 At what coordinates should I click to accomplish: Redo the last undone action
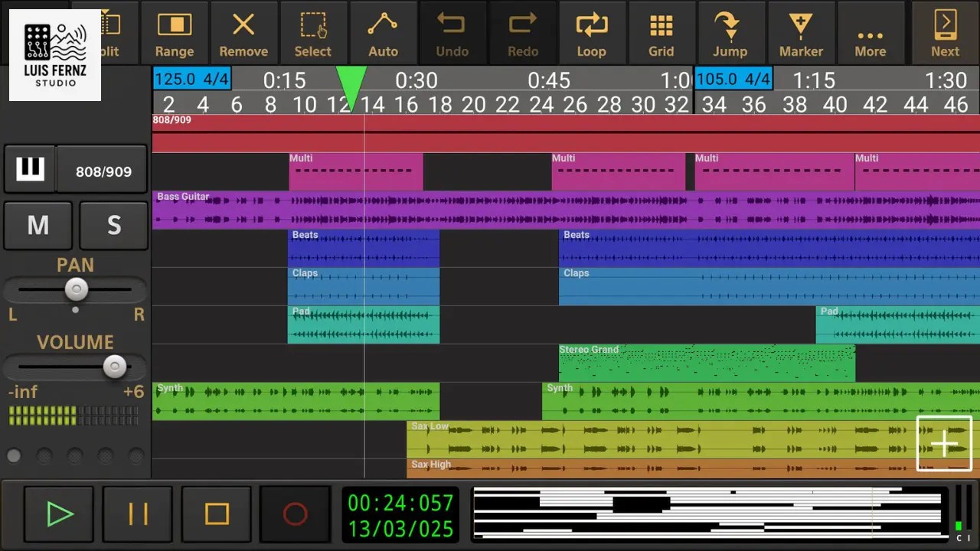pyautogui.click(x=523, y=33)
